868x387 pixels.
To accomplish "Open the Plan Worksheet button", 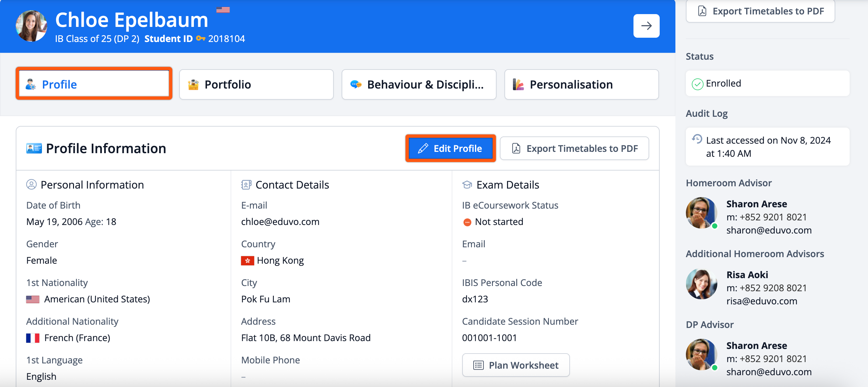I will point(516,365).
